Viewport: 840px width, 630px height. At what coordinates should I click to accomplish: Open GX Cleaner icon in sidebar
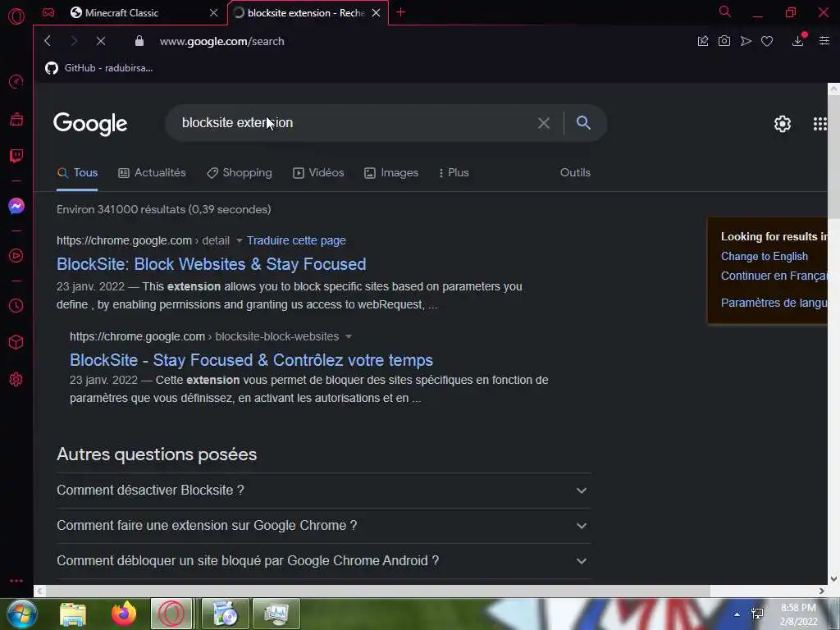point(16,119)
